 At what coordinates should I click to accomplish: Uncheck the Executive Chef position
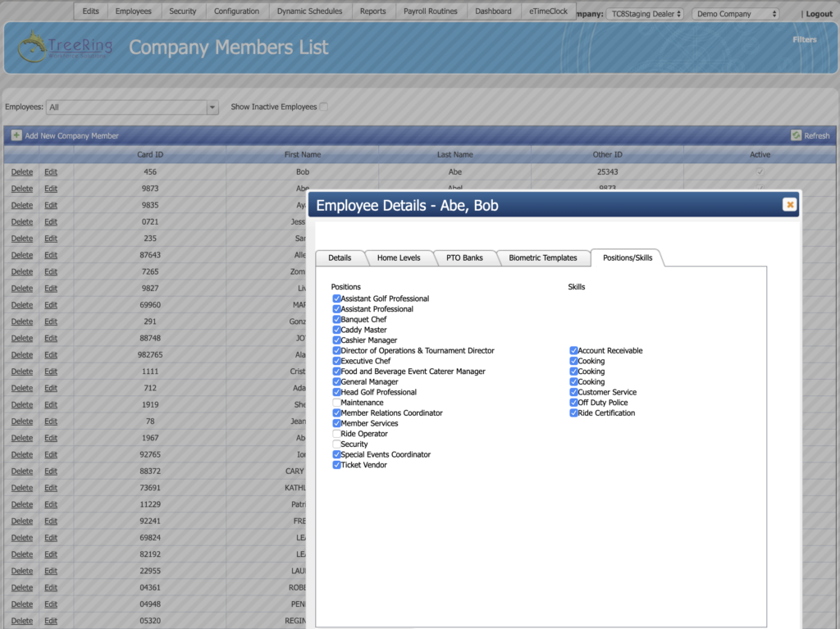point(336,361)
